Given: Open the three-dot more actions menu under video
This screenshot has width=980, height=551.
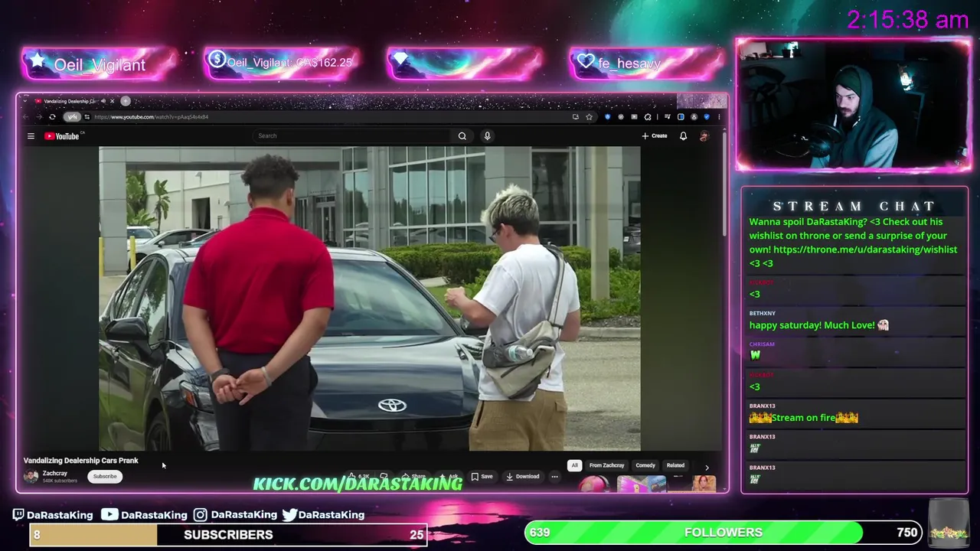Looking at the screenshot, I should coord(554,476).
